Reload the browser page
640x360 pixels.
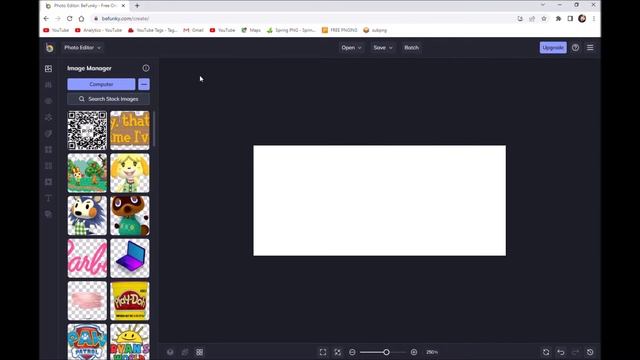pyautogui.click(x=69, y=18)
